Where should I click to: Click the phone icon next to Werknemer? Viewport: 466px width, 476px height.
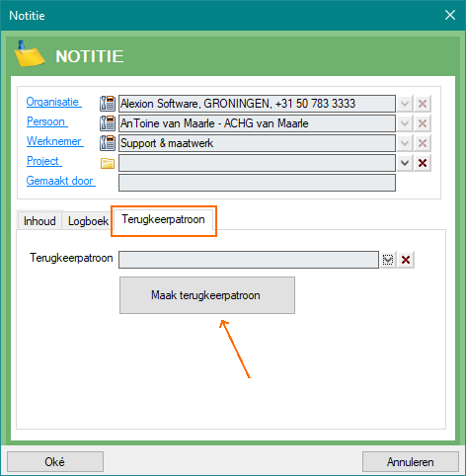pyautogui.click(x=108, y=143)
